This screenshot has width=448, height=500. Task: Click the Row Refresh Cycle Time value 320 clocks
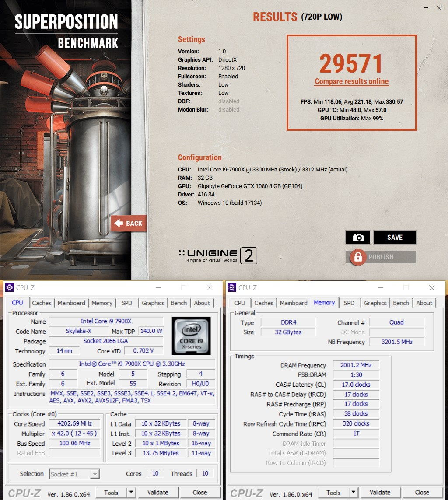coord(356,424)
